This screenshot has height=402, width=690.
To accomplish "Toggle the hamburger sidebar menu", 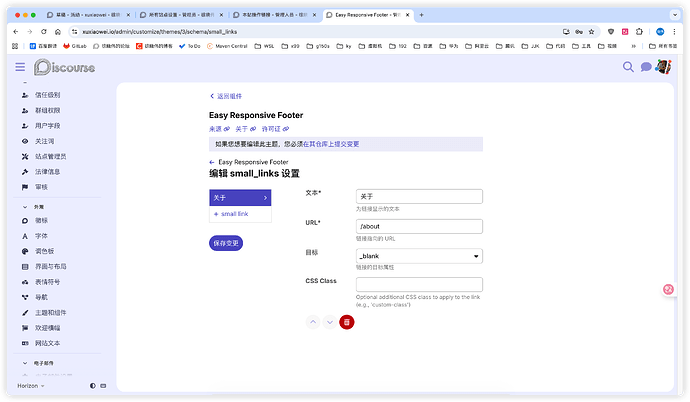I will pos(19,67).
